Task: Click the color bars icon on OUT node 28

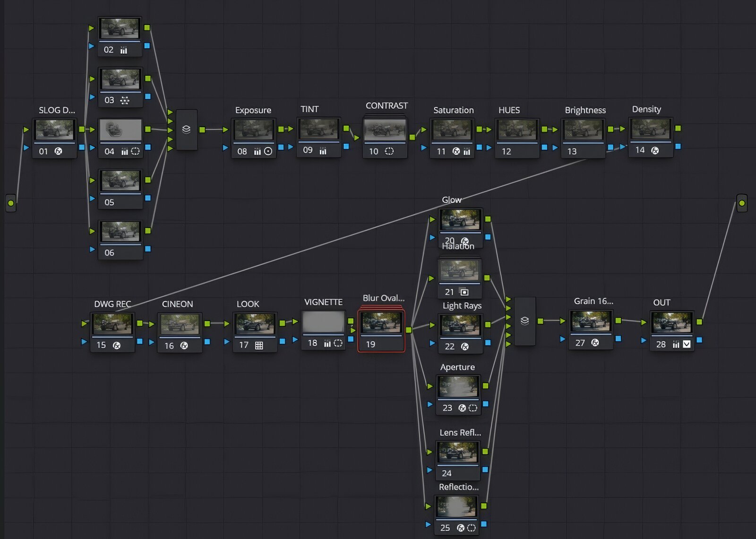Action: 676,344
